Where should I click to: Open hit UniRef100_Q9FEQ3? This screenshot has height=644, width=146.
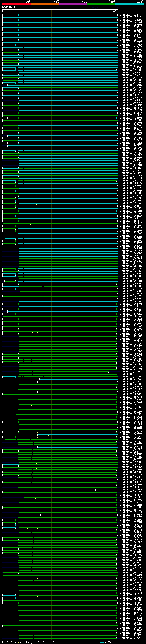[131, 25]
